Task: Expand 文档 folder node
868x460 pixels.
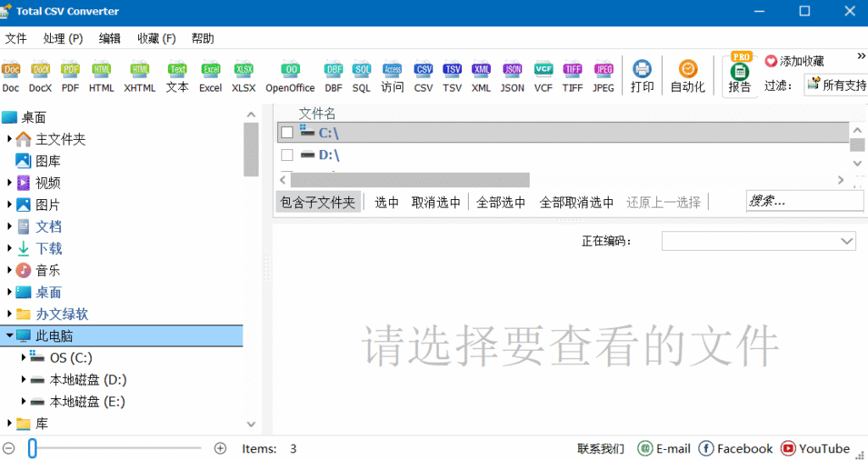Action: pyautogui.click(x=8, y=226)
